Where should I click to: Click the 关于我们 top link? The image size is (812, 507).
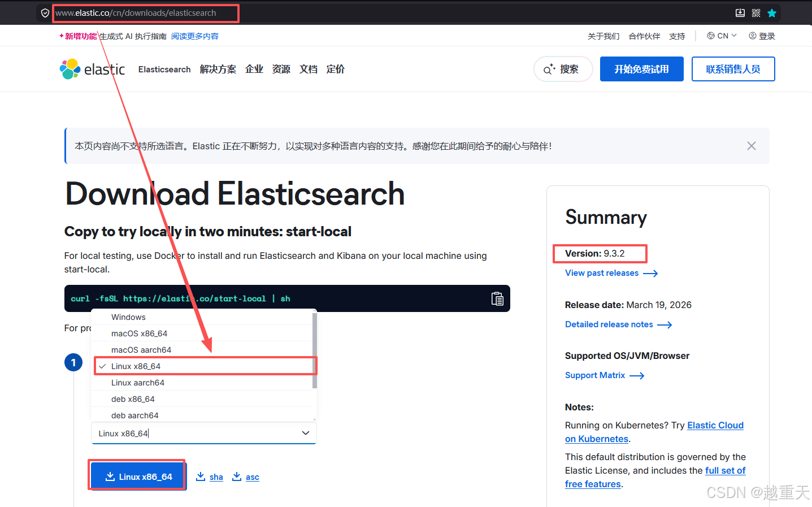[603, 36]
